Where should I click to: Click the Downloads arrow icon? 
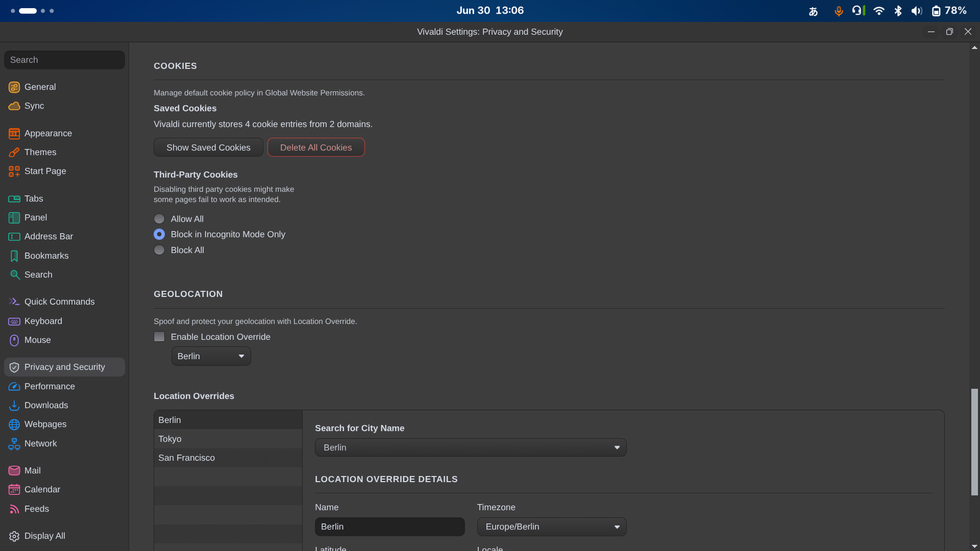point(14,406)
